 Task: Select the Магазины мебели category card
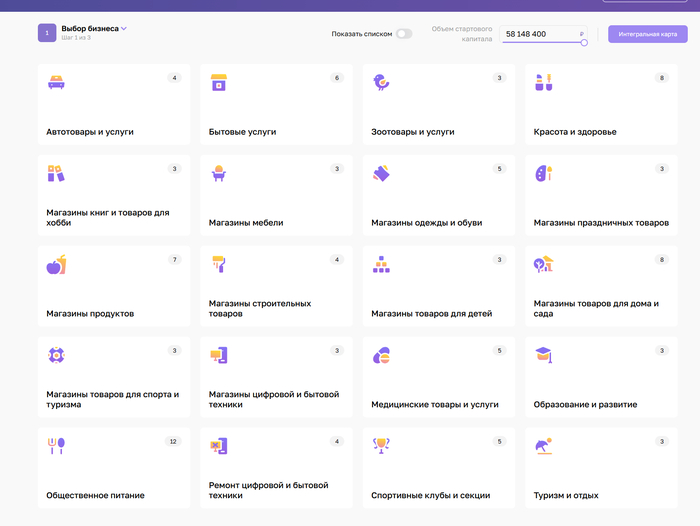276,195
